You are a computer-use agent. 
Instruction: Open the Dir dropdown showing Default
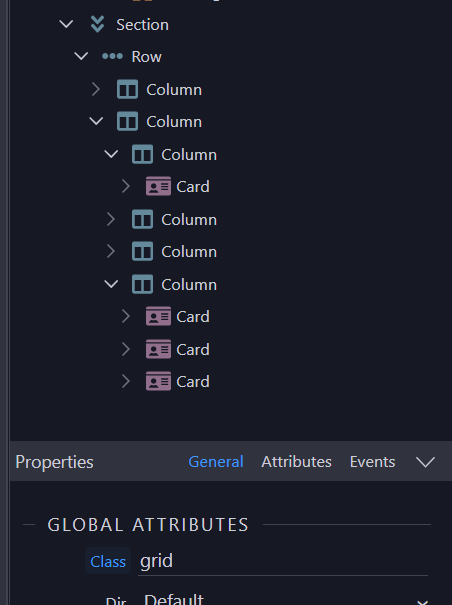pos(286,599)
